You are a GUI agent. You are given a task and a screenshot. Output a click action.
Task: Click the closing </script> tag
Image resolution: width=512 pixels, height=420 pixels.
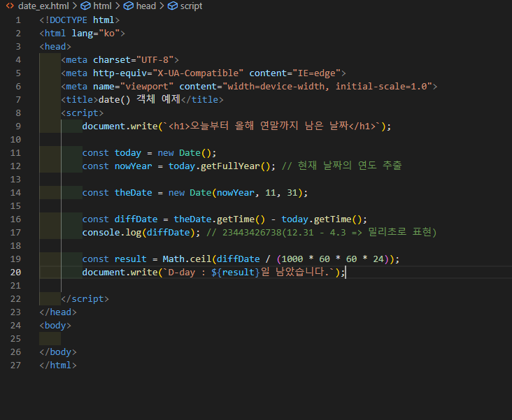click(x=85, y=299)
